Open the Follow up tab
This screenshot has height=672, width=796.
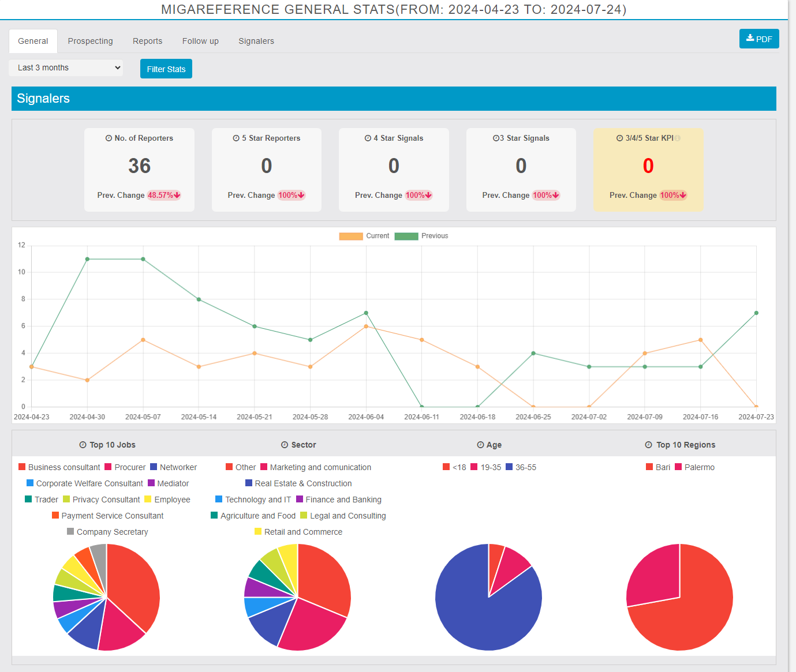200,41
